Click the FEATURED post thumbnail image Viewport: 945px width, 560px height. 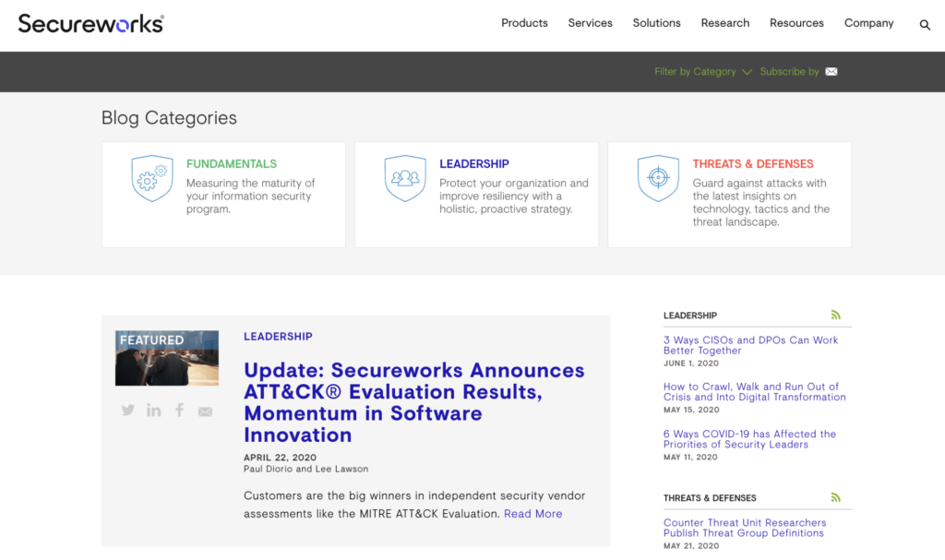click(x=167, y=358)
